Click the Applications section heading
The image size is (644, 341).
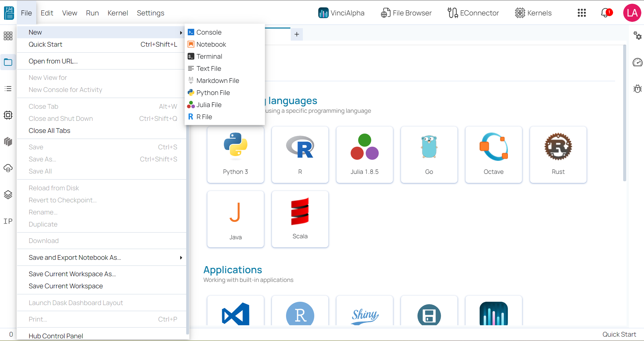(x=233, y=270)
